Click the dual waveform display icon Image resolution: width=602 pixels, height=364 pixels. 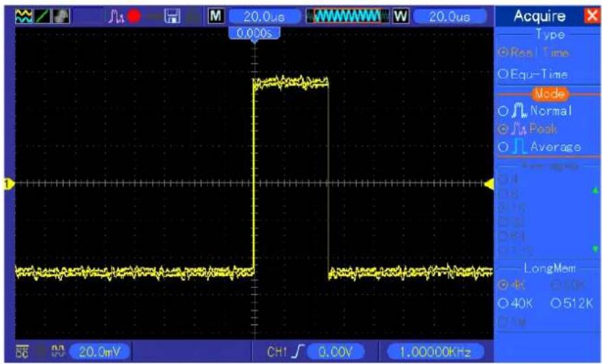click(x=23, y=16)
